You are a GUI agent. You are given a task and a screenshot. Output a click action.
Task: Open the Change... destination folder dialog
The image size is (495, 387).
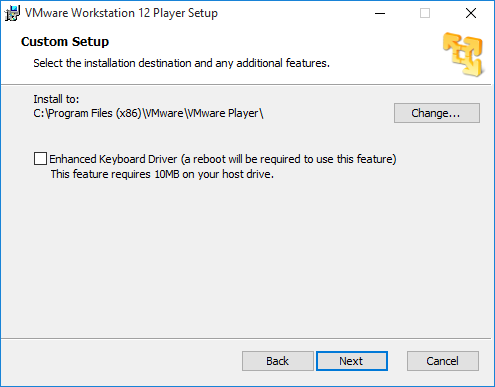point(437,113)
